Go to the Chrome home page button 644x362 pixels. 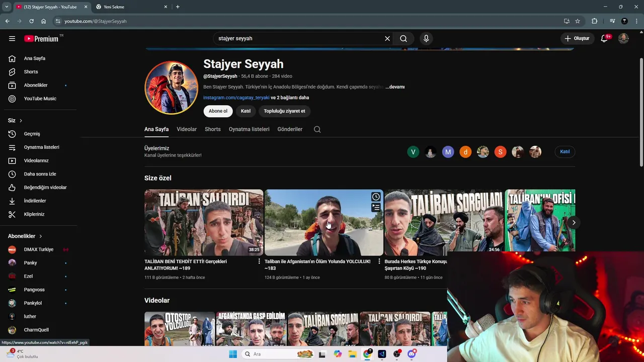tap(44, 21)
